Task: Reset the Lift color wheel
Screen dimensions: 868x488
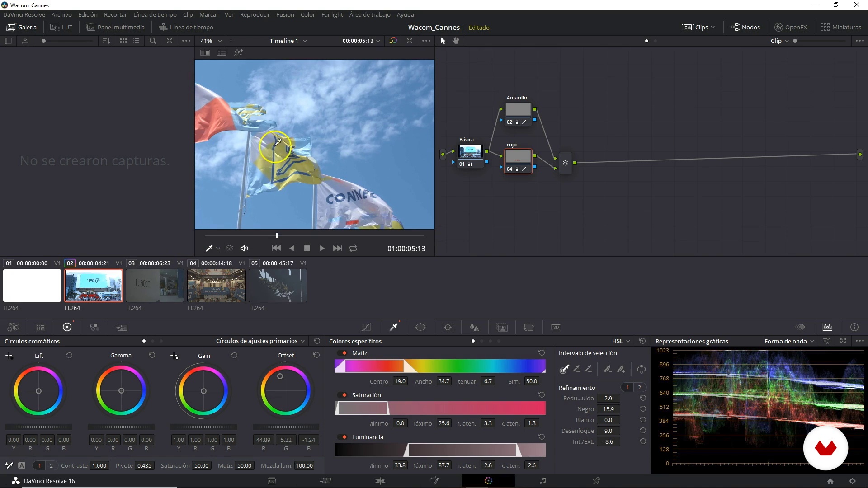Action: coord(69,356)
